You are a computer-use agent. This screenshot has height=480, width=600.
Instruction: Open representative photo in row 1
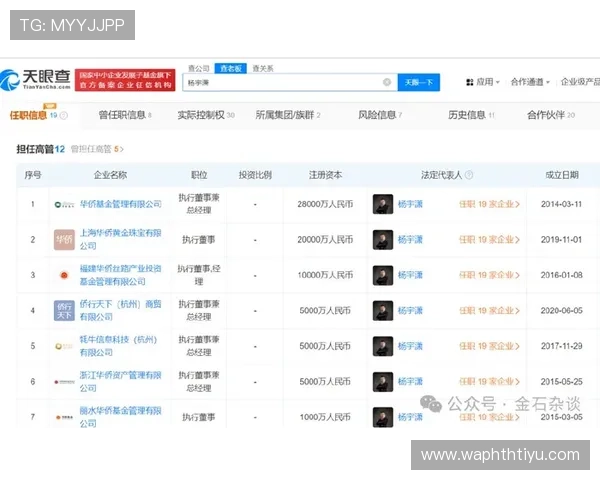pos(383,204)
